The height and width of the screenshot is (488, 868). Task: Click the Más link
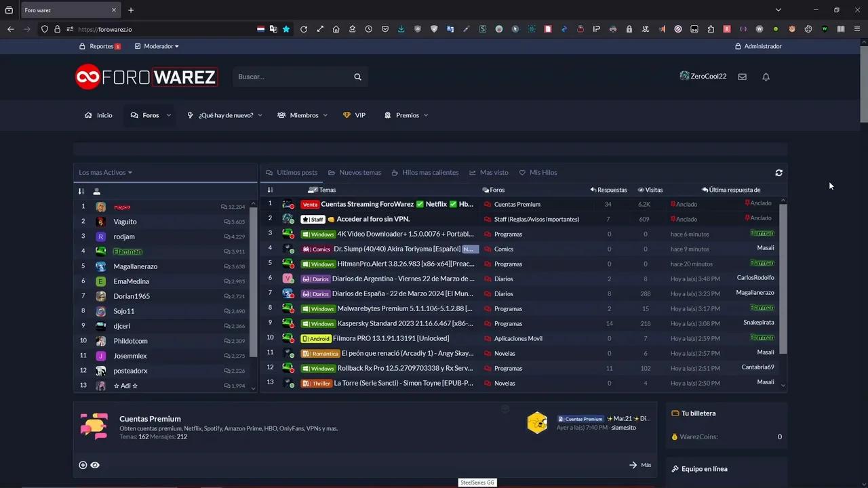640,465
